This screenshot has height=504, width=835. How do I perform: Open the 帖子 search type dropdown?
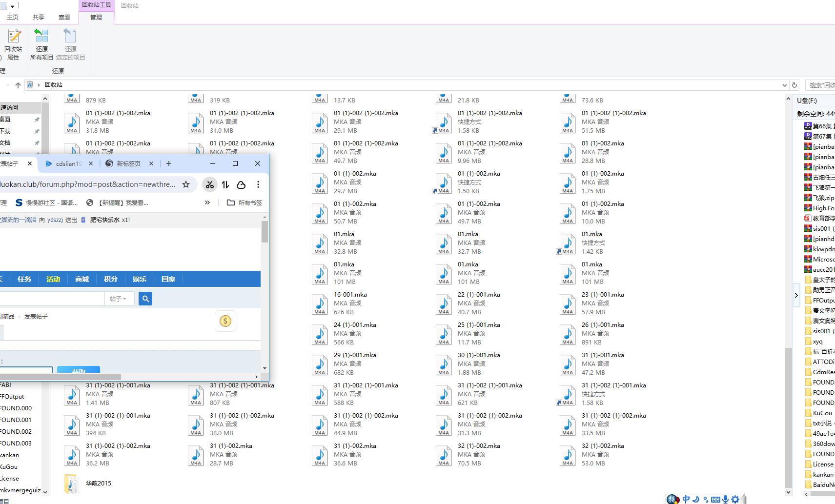point(119,299)
